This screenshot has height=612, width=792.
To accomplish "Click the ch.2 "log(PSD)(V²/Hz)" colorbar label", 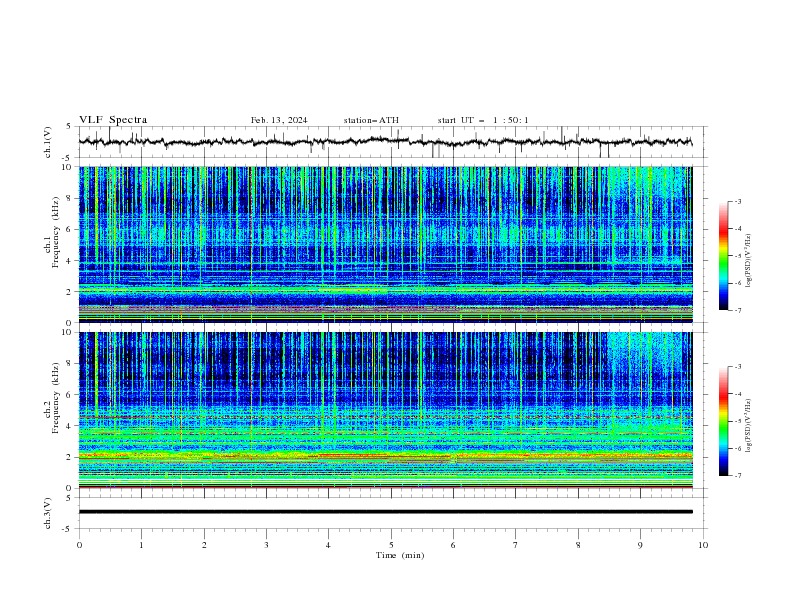I will [749, 426].
